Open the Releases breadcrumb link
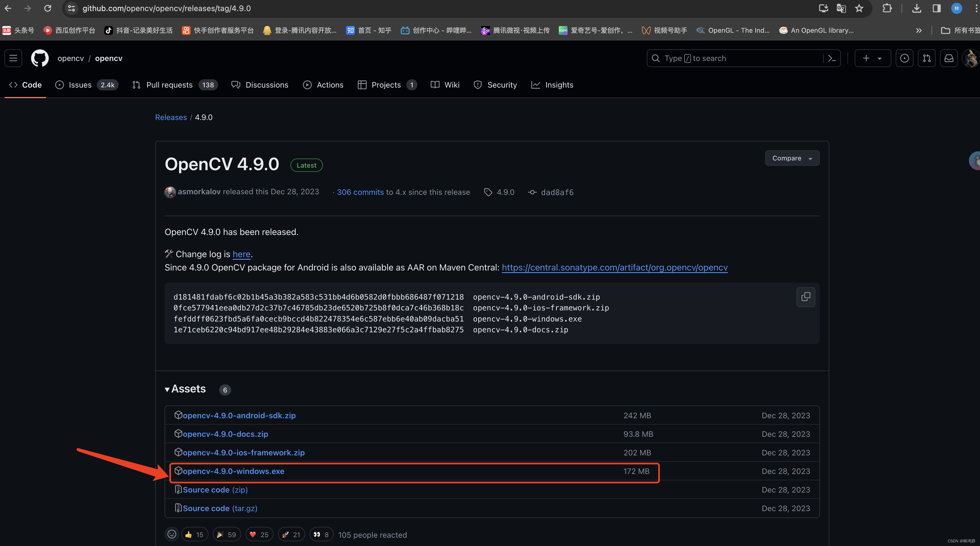The width and height of the screenshot is (980, 546). coord(171,117)
